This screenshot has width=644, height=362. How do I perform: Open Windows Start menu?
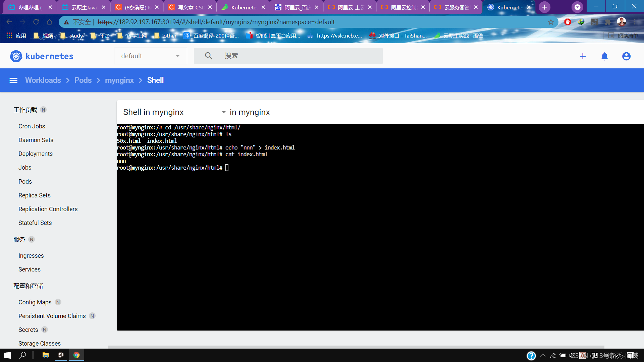pyautogui.click(x=7, y=355)
